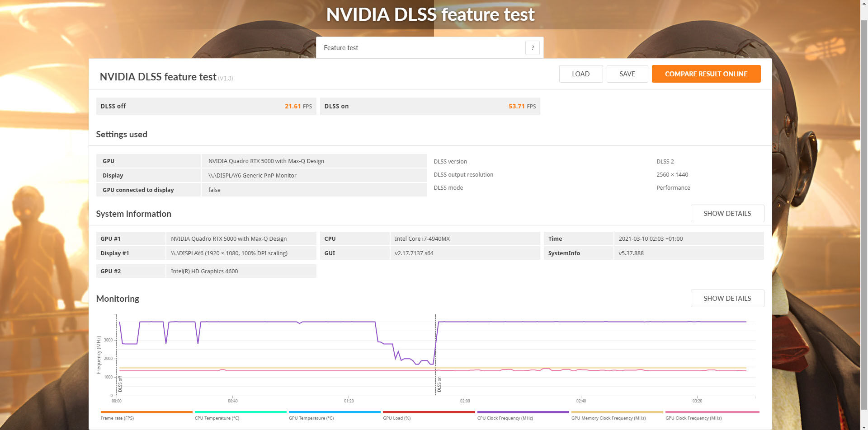Click the DLSS on marker in chart
This screenshot has height=430, width=868.
439,384
